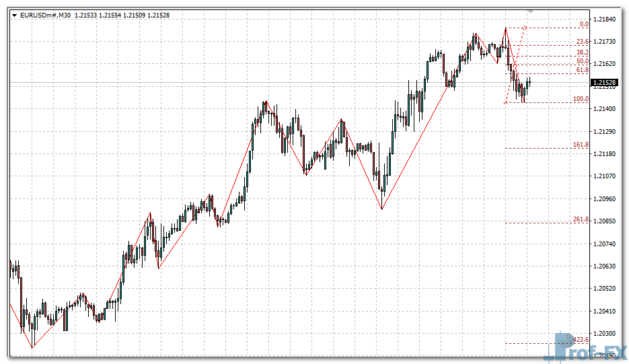The height and width of the screenshot is (364, 629).
Task: Click the 38.2 Fibonacci level label
Action: coord(582,52)
